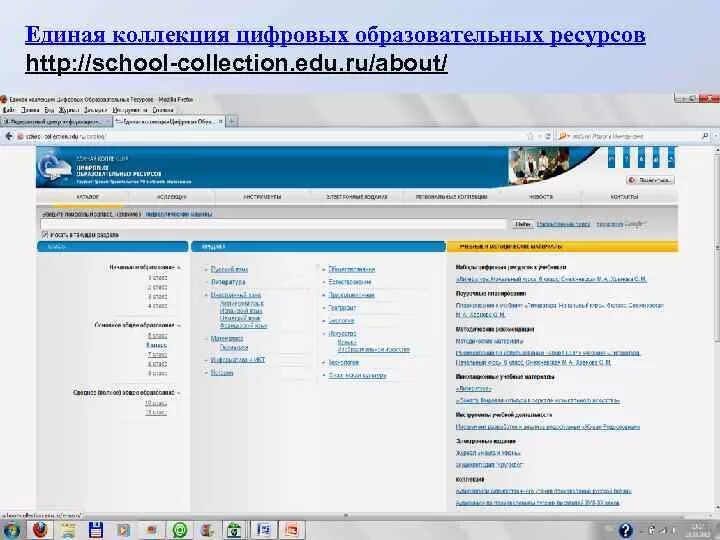The width and height of the screenshot is (720, 540).
Task: Open a new tab with plus button
Action: (232, 121)
